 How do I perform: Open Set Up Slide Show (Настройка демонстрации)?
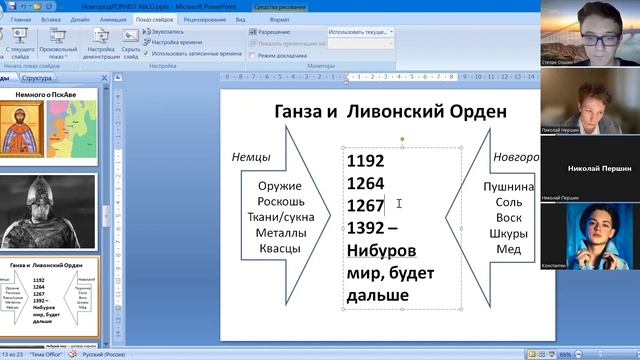101,43
